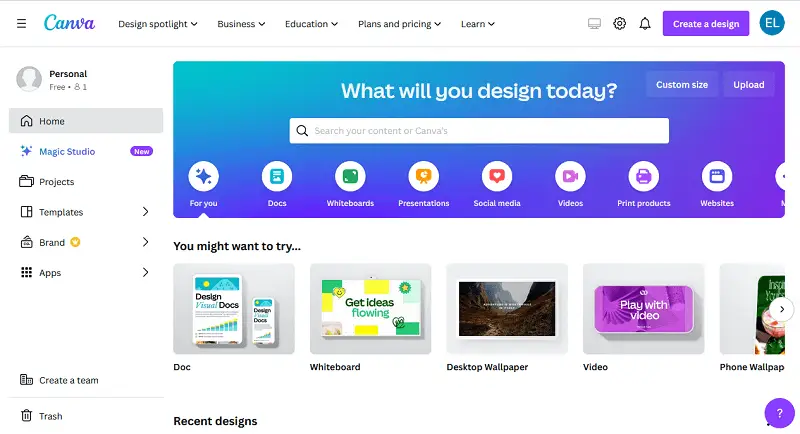Select the Presentations category icon

click(423, 176)
